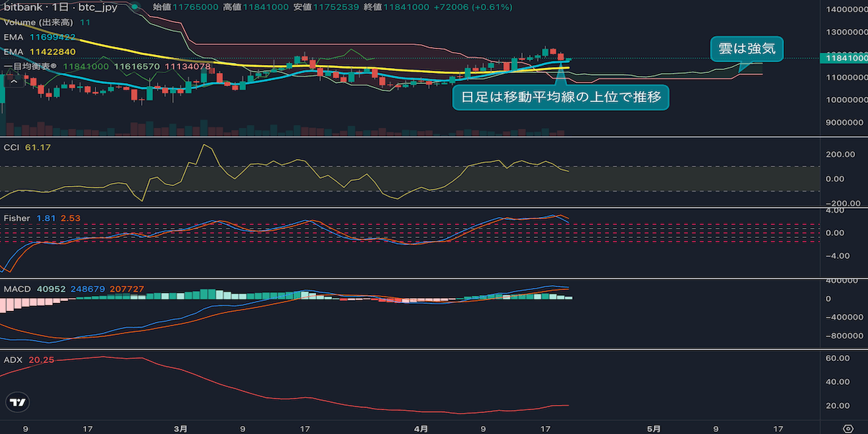Screen dimensions: 868x434
Task: Click the EMA 11699422 legend entry
Action: pyautogui.click(x=40, y=37)
